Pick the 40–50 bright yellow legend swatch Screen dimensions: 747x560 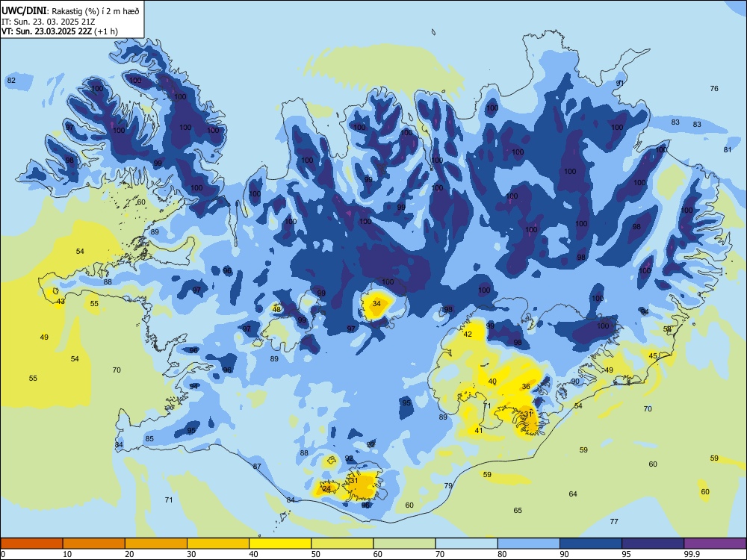pyautogui.click(x=280, y=544)
